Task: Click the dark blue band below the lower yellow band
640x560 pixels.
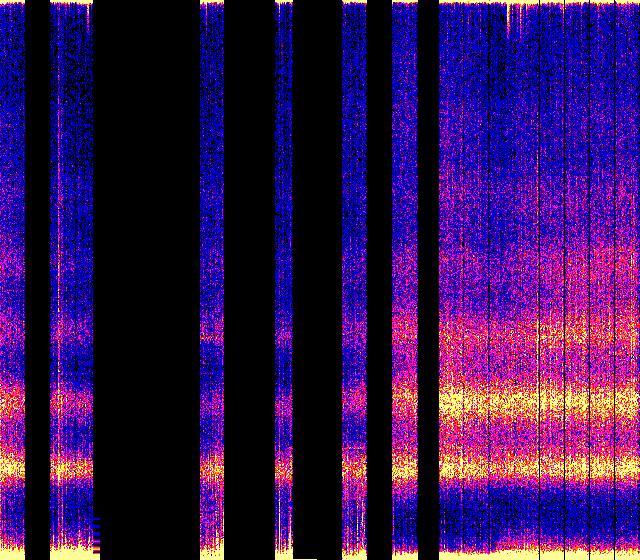Action: pyautogui.click(x=539, y=510)
